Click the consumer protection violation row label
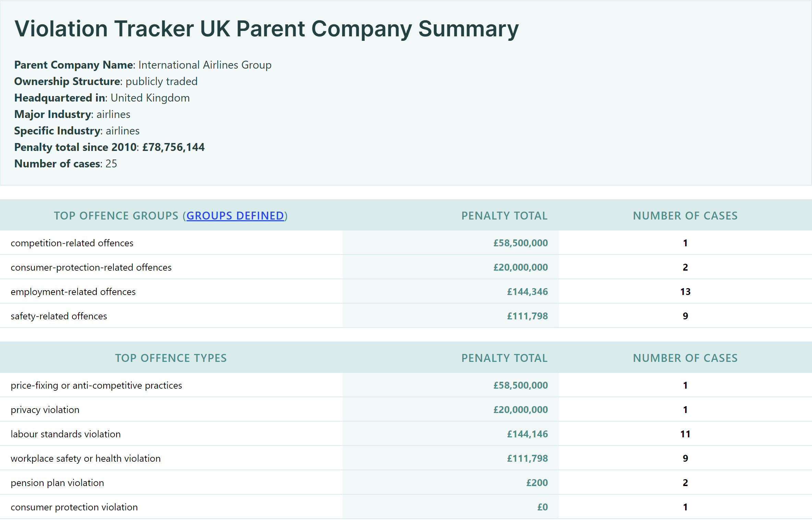 pos(74,507)
